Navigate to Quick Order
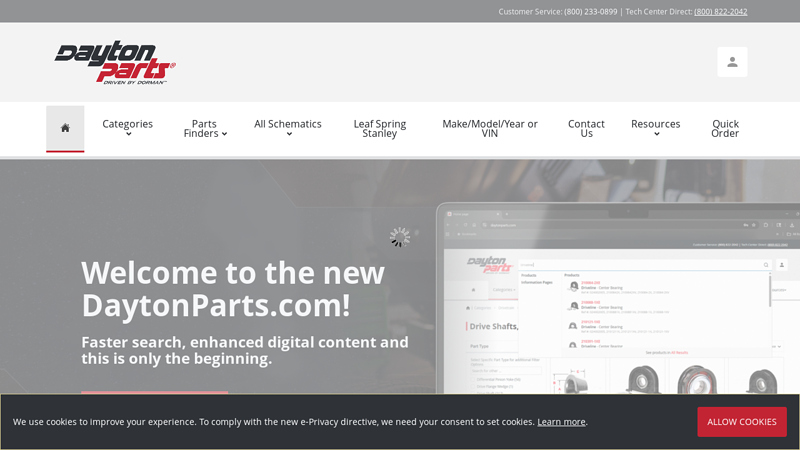Screen dimensions: 800x450 coord(725,128)
